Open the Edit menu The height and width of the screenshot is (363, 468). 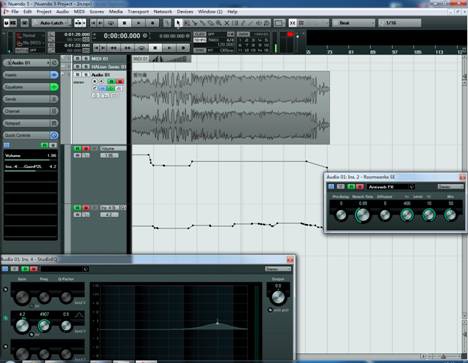28,12
